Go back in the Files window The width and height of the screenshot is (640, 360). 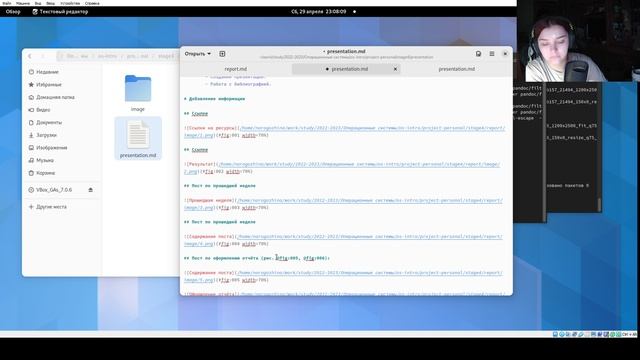(30, 56)
